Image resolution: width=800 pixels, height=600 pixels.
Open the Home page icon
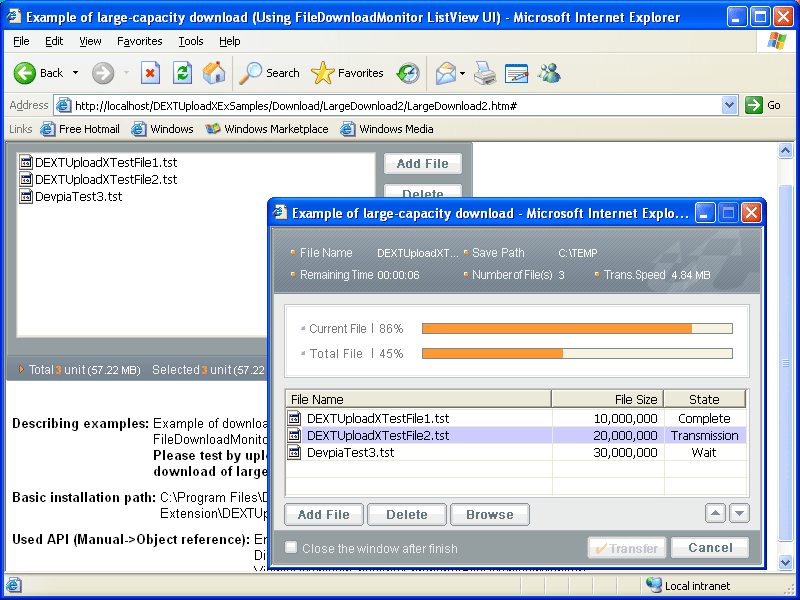[x=212, y=73]
